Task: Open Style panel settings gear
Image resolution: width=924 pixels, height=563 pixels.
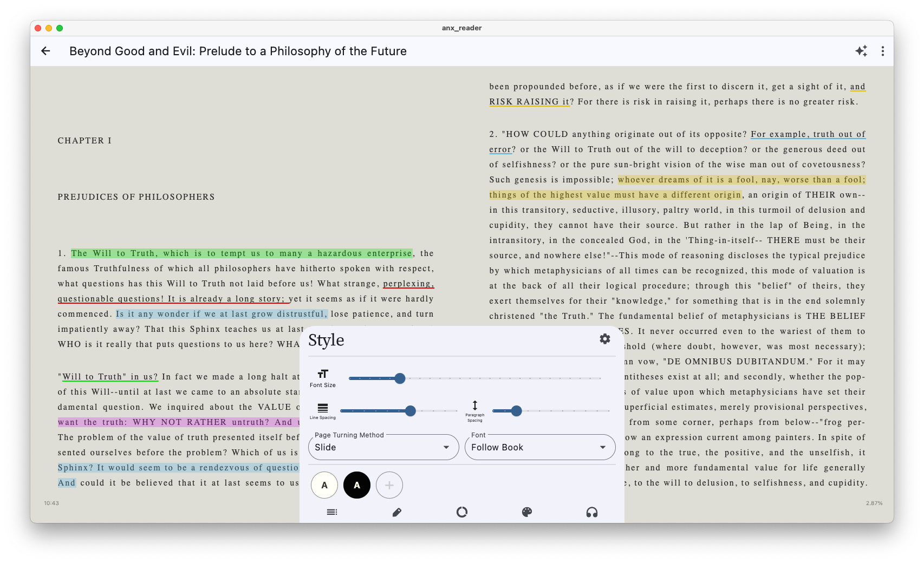Action: tap(605, 339)
